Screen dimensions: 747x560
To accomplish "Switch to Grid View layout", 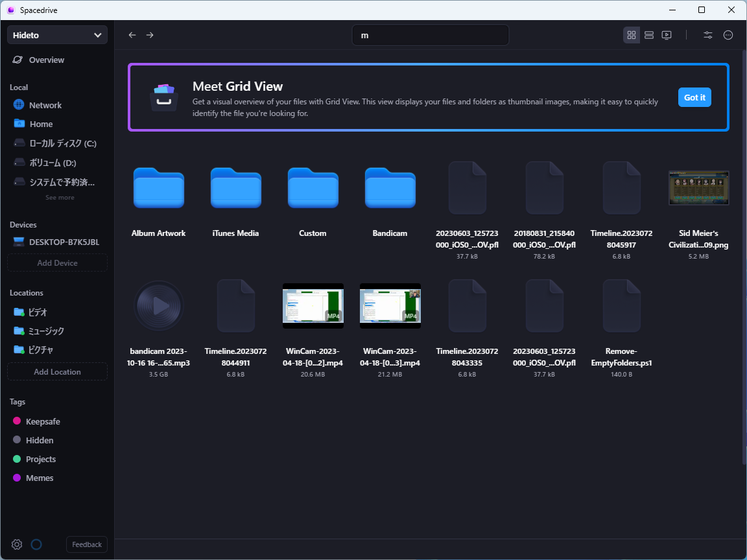I will pyautogui.click(x=631, y=34).
